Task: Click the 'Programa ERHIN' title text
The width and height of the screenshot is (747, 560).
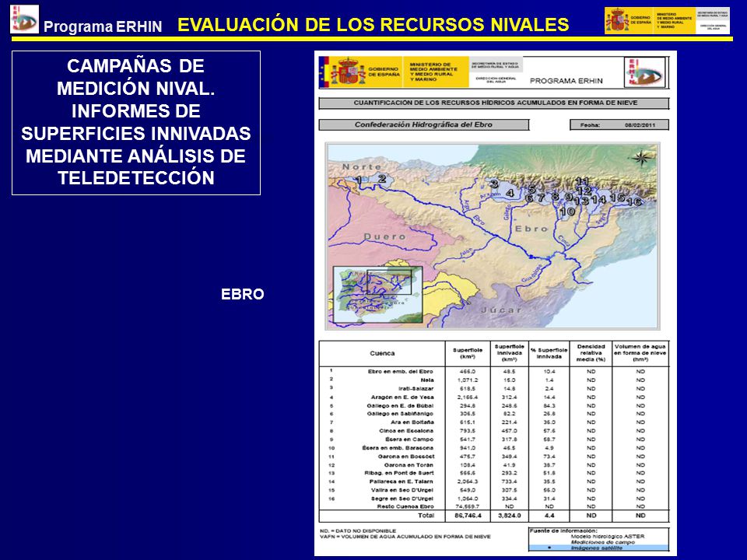Action: [x=103, y=26]
